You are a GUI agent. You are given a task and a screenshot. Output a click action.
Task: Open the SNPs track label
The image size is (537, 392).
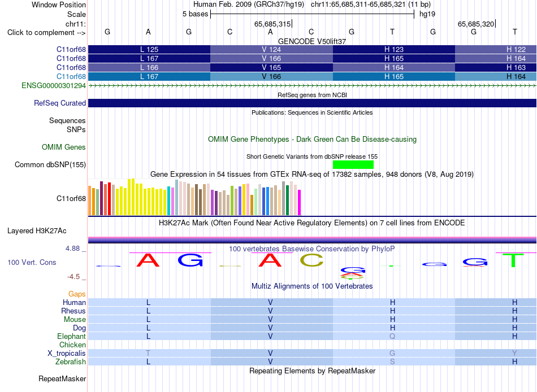(x=76, y=129)
